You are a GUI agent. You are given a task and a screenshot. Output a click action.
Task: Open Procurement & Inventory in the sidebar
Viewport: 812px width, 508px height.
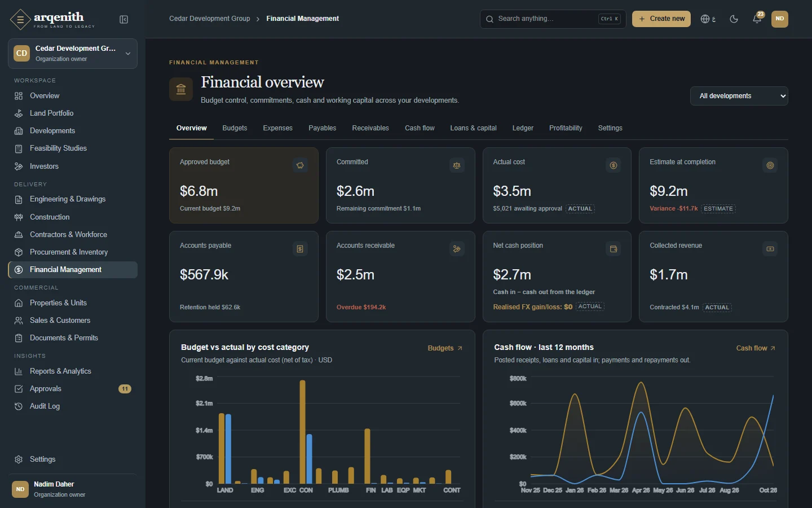(x=73, y=252)
